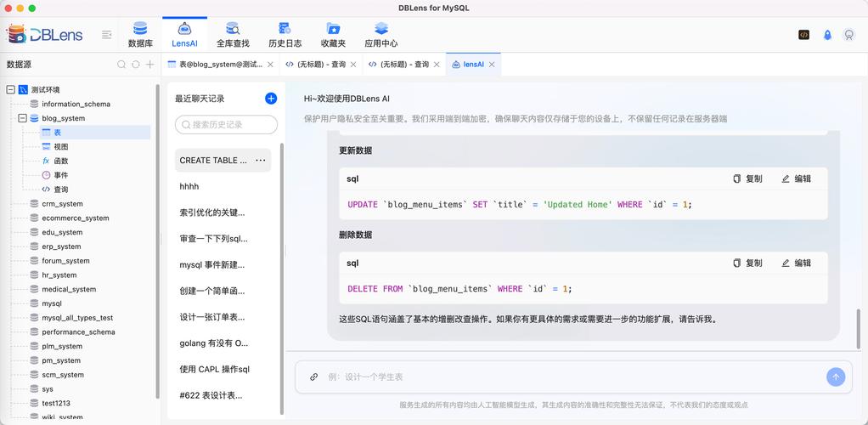Click the search icon in 数据源 header
Viewport: 868px width, 425px height.
[x=121, y=65]
